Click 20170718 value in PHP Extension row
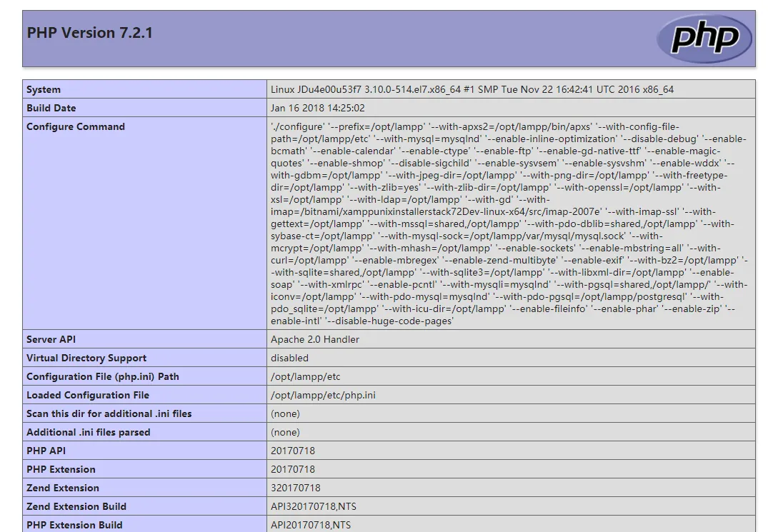 pos(293,470)
